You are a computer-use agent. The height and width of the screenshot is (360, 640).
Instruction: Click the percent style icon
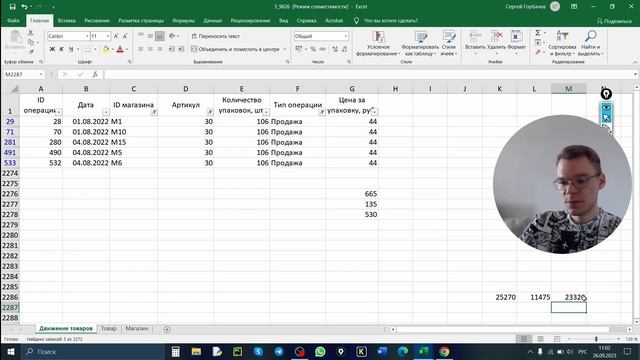coord(313,49)
